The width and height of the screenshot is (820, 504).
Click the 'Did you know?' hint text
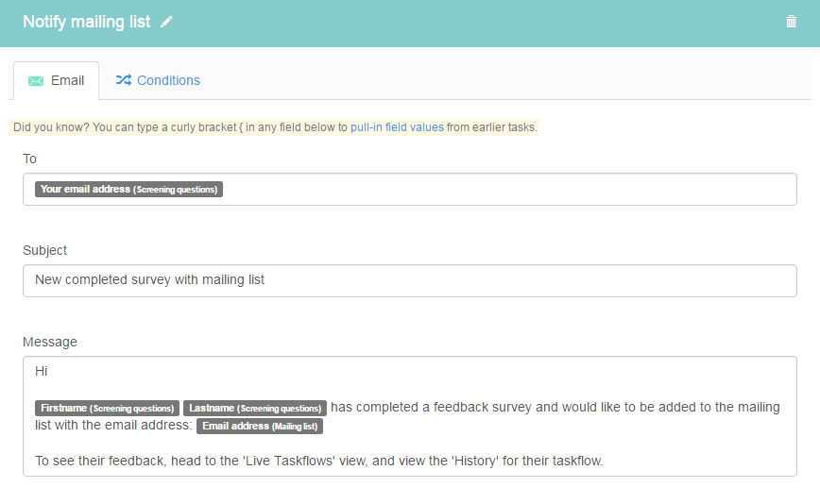pyautogui.click(x=275, y=127)
